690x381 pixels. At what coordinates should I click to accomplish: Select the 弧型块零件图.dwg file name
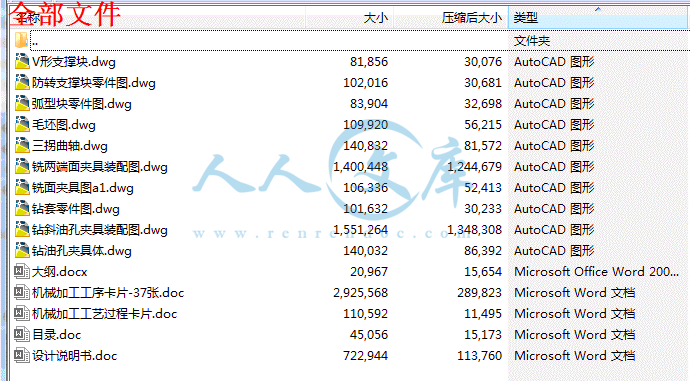coord(81,104)
